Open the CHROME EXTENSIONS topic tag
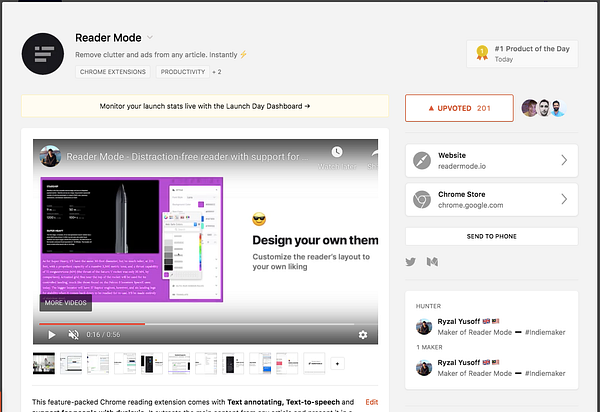600x412 pixels. tap(113, 72)
